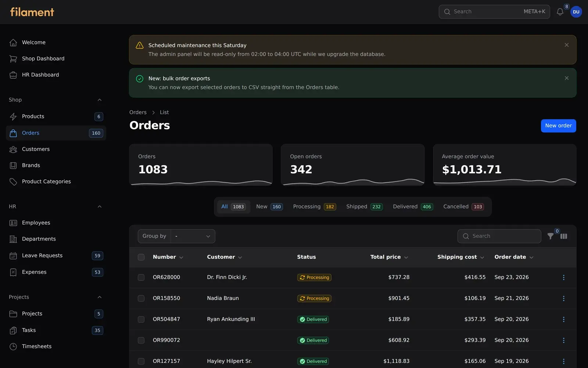Viewport: 588px width, 368px height.
Task: Open row actions for order OR990072
Action: (x=563, y=340)
